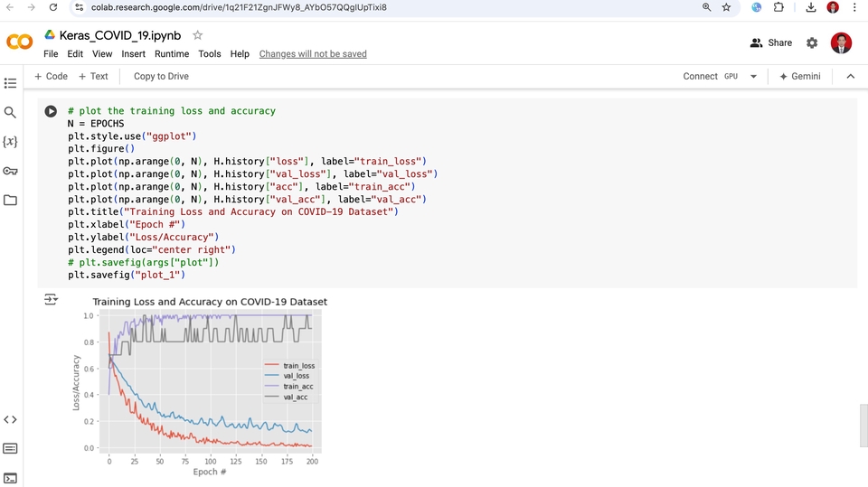868x487 pixels.
Task: Collapse the header with chevron up
Action: (x=850, y=77)
